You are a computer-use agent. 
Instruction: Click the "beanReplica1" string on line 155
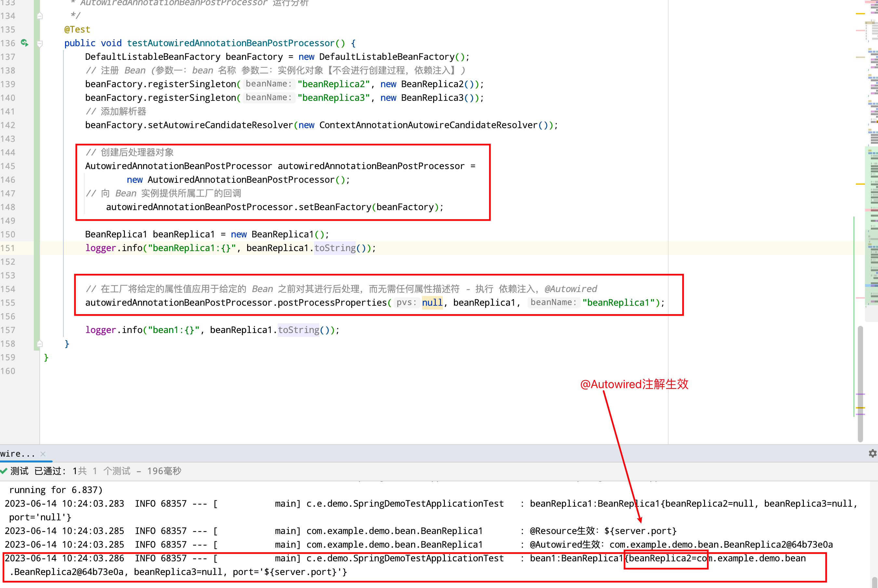[619, 303]
